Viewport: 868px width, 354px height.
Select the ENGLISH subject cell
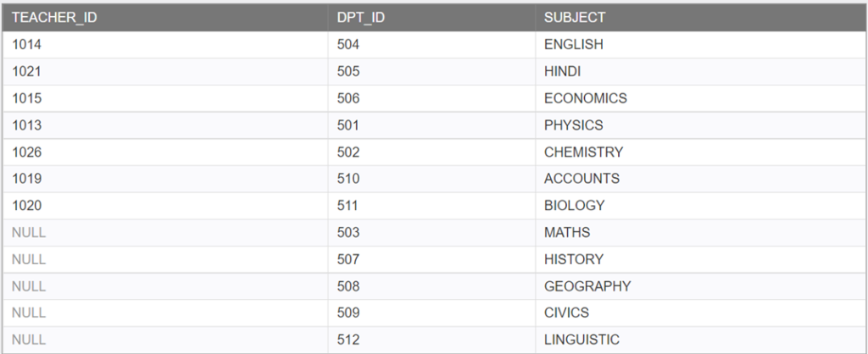tap(701, 44)
